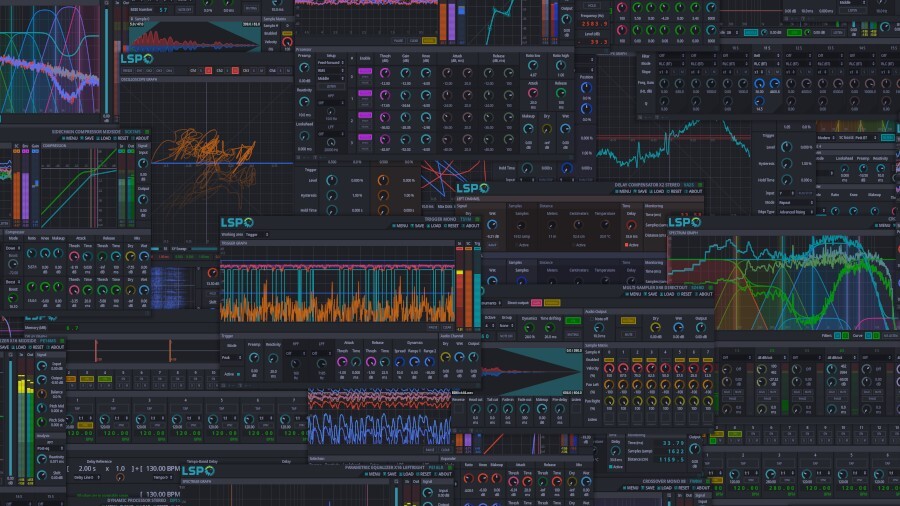
Task: Click the Signal Output knob in Compressor
Action: coord(143,199)
